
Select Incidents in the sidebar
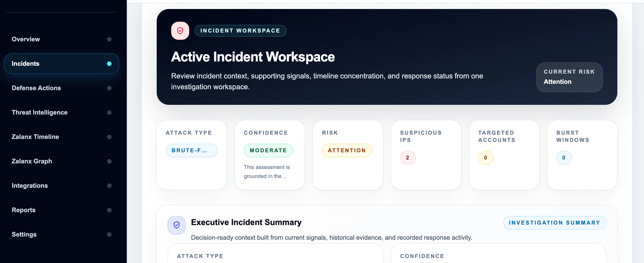coord(61,63)
